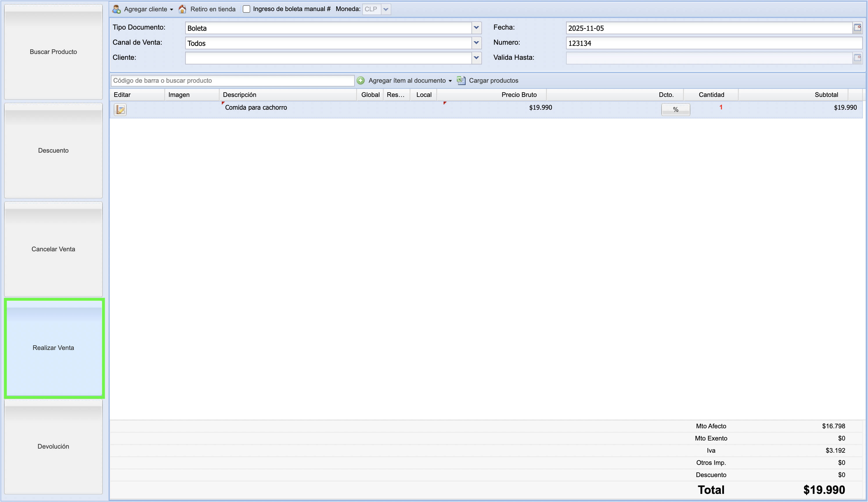Expand the Tipo Documento dropdown
This screenshot has height=502, width=868.
point(476,28)
